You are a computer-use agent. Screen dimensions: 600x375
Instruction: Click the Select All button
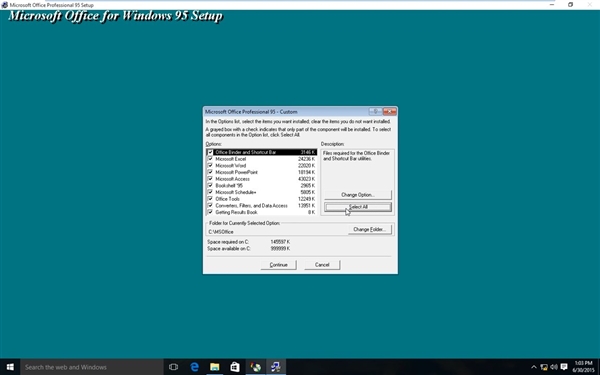point(358,207)
